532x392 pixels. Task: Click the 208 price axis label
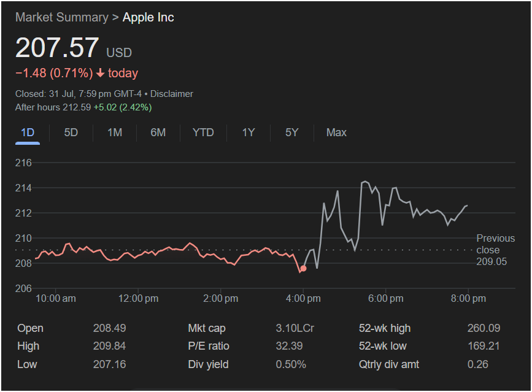[x=23, y=263]
